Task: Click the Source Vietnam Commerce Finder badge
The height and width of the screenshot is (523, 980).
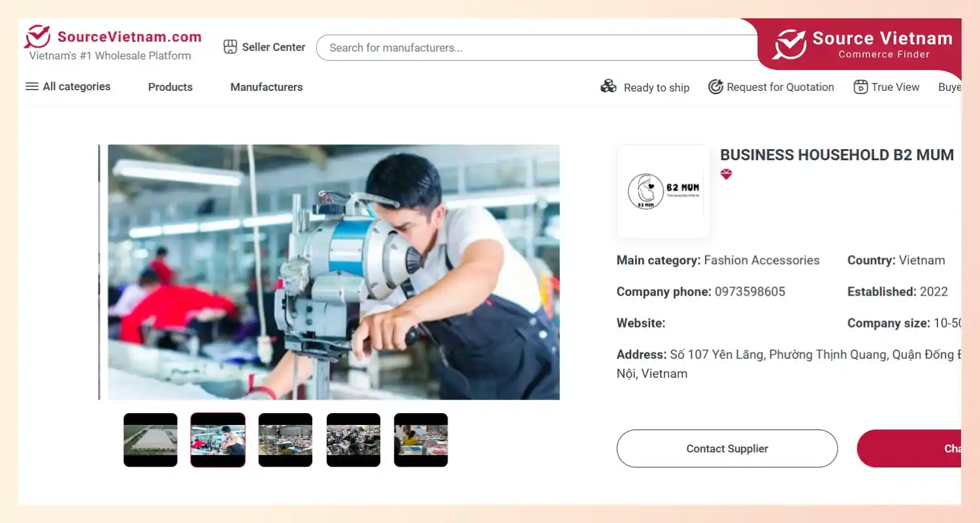Action: pyautogui.click(x=861, y=44)
